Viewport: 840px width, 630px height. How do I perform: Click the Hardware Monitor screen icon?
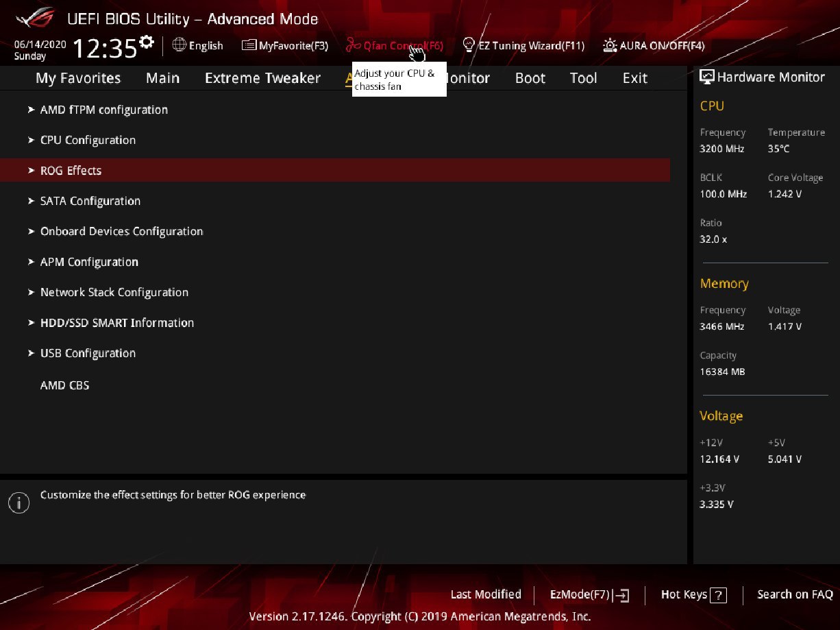707,77
